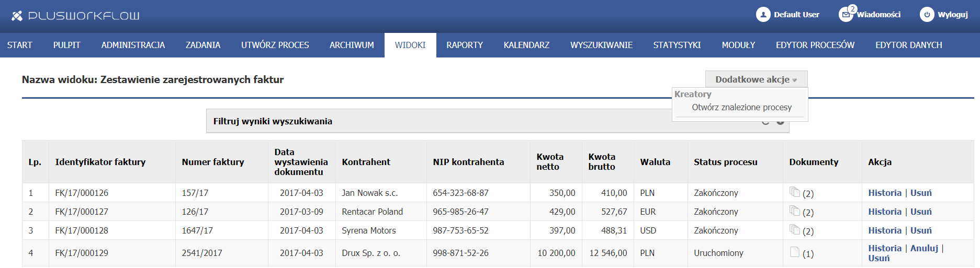This screenshot has height=268, width=980.
Task: Click Anuluj for the Drux Sp. z o. o. invoice
Action: point(924,248)
